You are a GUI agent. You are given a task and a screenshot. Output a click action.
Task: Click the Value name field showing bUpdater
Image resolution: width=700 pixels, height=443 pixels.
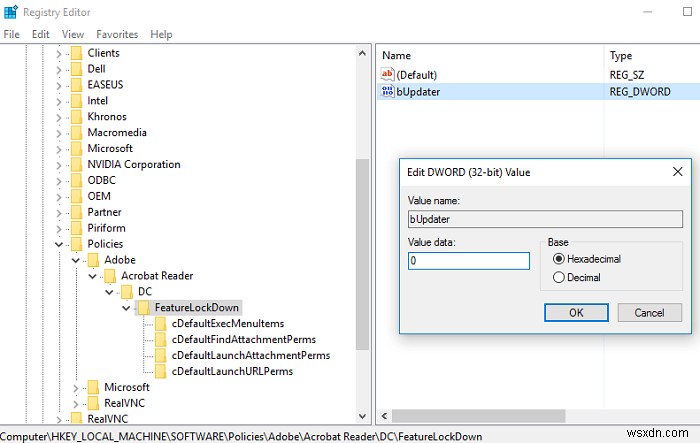point(545,219)
